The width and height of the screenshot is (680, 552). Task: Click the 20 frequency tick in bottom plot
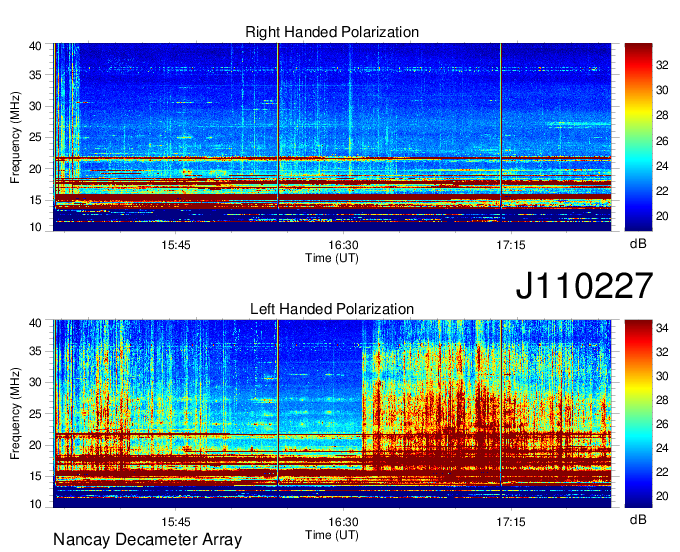(36, 445)
